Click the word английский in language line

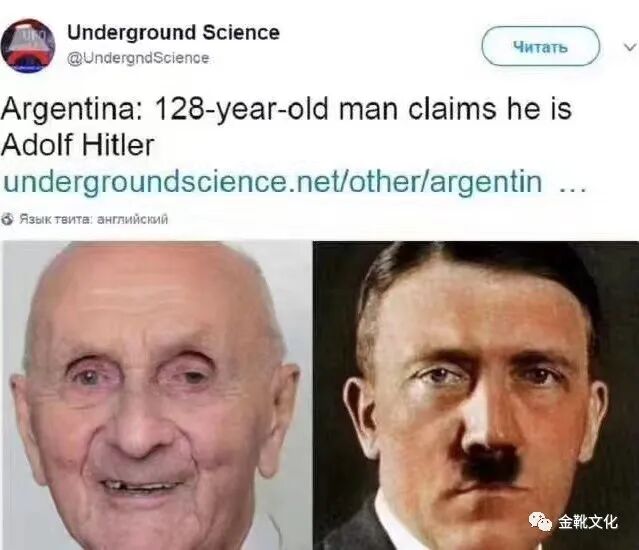pos(133,219)
